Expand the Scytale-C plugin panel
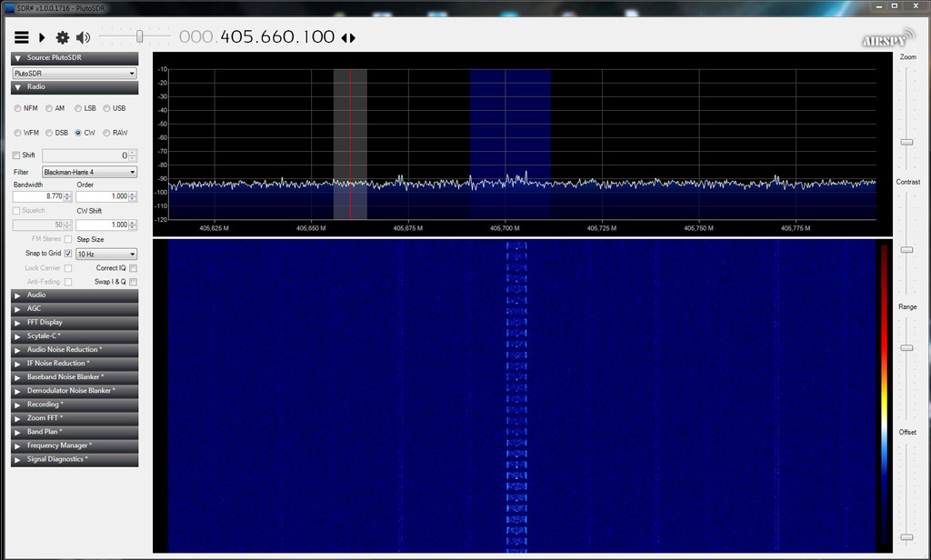This screenshot has width=931, height=560. tap(75, 336)
